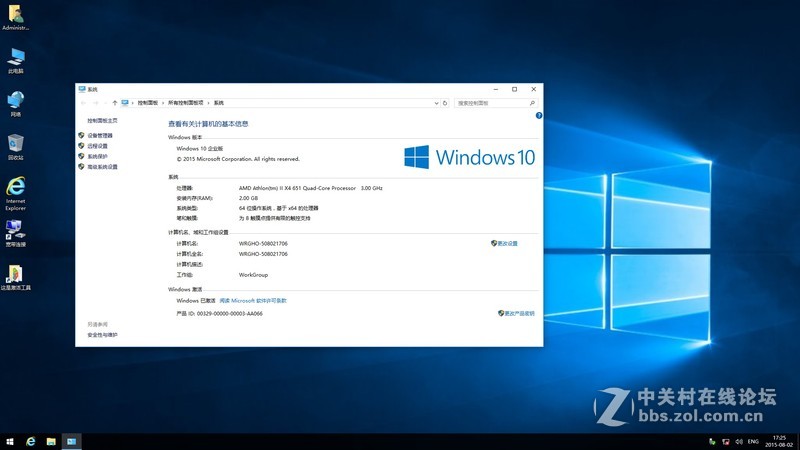Click WRGHO-508021706 in 计算机名 row
800x450 pixels.
(x=263, y=244)
